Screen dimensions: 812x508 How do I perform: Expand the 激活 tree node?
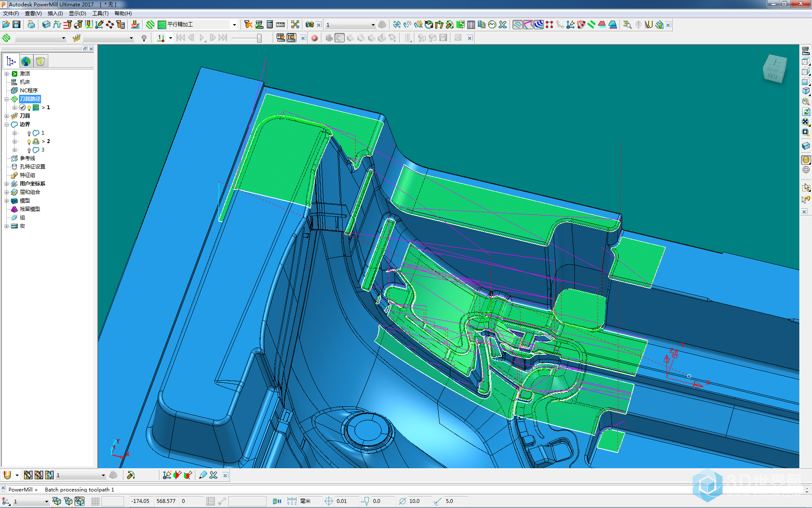click(x=6, y=74)
